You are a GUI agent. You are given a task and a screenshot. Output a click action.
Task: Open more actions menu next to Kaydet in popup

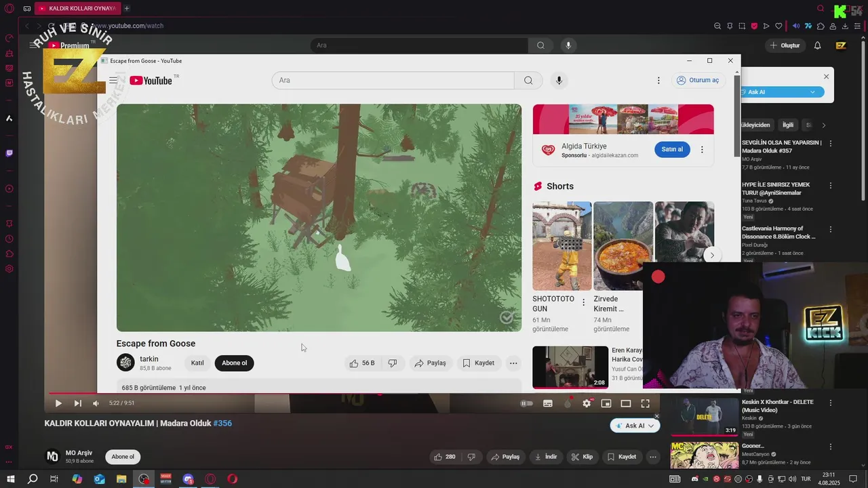click(x=513, y=363)
